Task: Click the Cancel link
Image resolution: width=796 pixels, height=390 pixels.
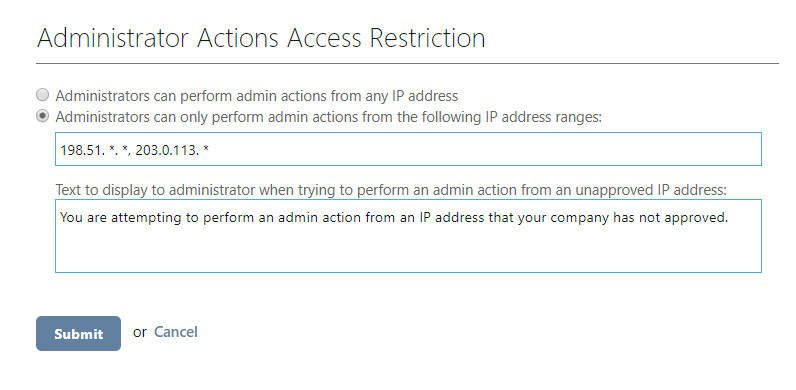Action: pos(176,332)
